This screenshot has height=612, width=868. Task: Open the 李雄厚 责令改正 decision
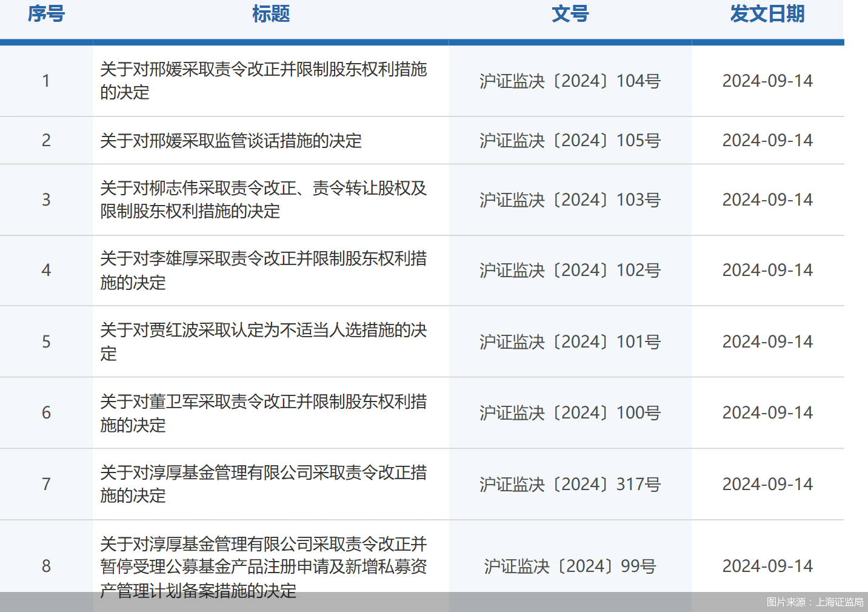263,271
